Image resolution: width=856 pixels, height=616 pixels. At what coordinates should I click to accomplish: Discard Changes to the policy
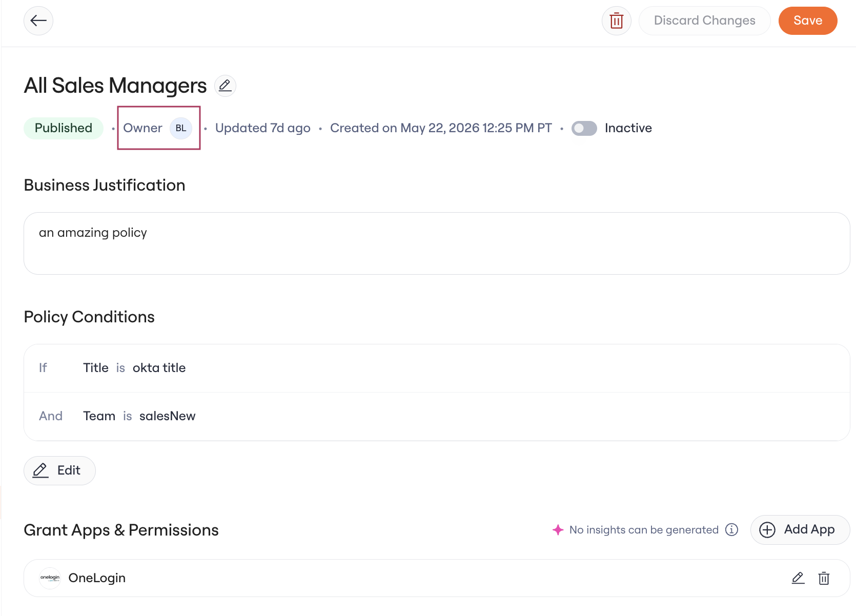pos(704,20)
